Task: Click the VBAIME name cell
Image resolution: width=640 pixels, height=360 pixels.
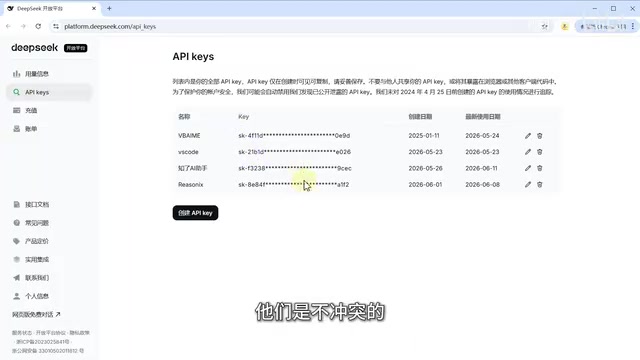Action: coord(189,136)
